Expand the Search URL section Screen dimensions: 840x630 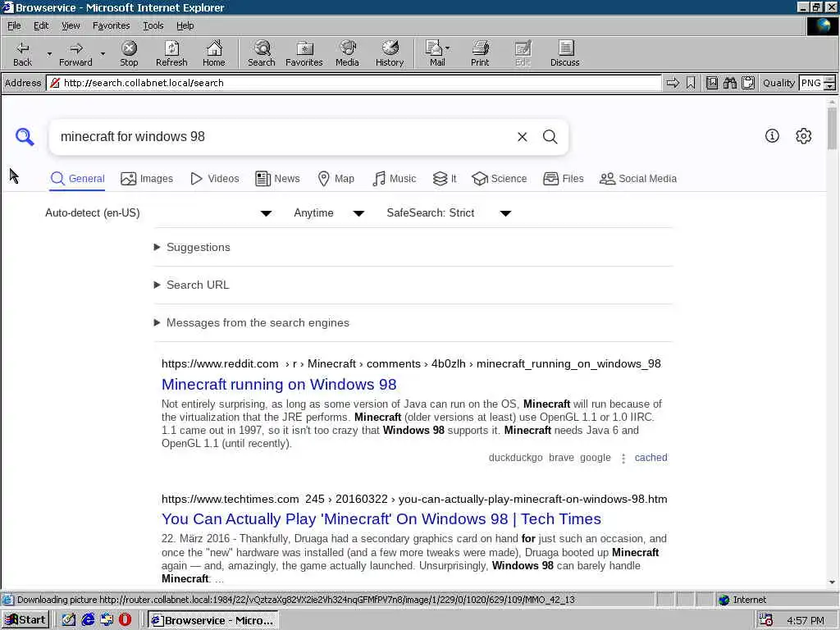pos(192,285)
